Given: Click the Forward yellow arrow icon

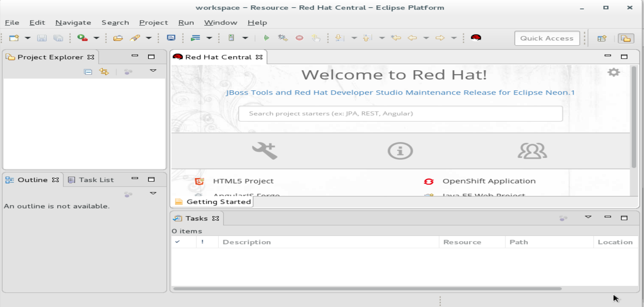Looking at the screenshot, I should point(440,38).
